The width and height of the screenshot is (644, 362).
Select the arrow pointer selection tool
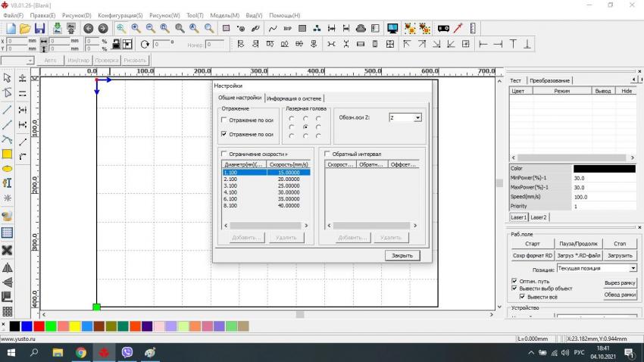tap(7, 77)
